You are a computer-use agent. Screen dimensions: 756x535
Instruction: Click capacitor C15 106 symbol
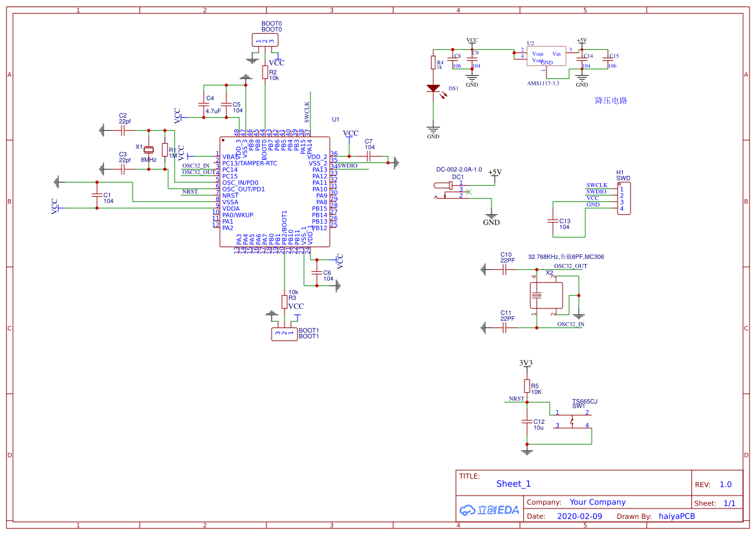[x=607, y=60]
